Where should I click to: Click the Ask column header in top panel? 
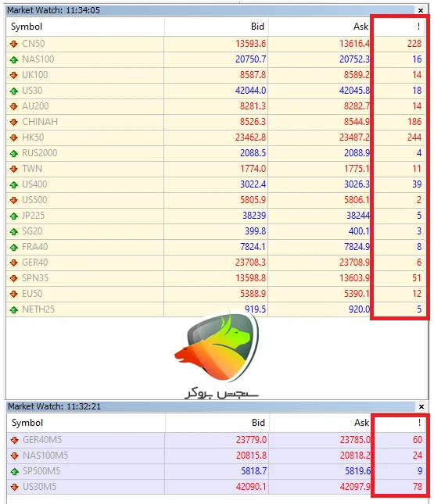(320, 27)
